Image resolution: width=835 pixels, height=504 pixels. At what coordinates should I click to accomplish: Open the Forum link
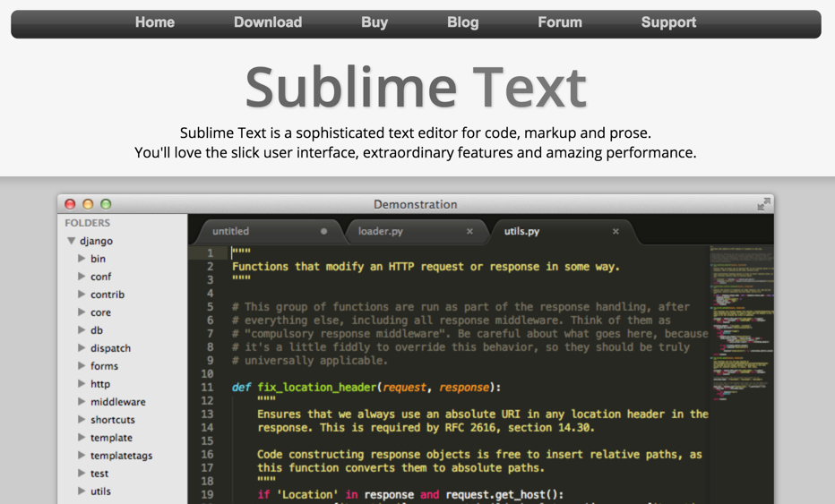tap(560, 22)
